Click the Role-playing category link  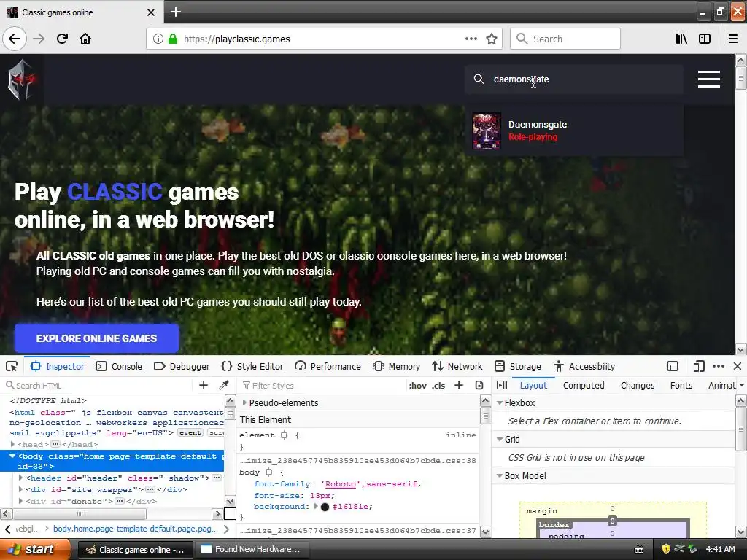click(533, 137)
